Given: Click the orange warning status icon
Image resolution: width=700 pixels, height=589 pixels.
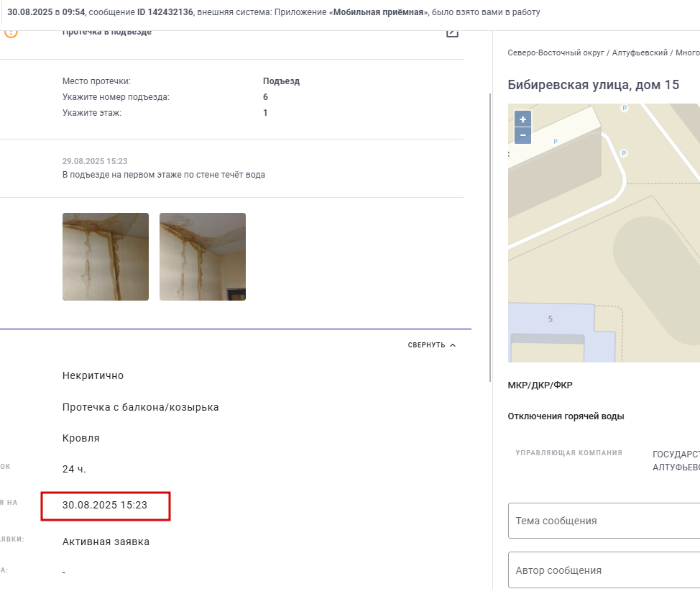Looking at the screenshot, I should [11, 34].
